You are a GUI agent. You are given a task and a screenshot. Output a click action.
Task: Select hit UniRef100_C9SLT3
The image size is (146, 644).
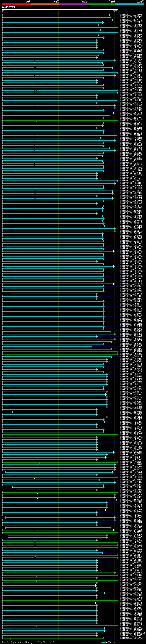click(131, 434)
